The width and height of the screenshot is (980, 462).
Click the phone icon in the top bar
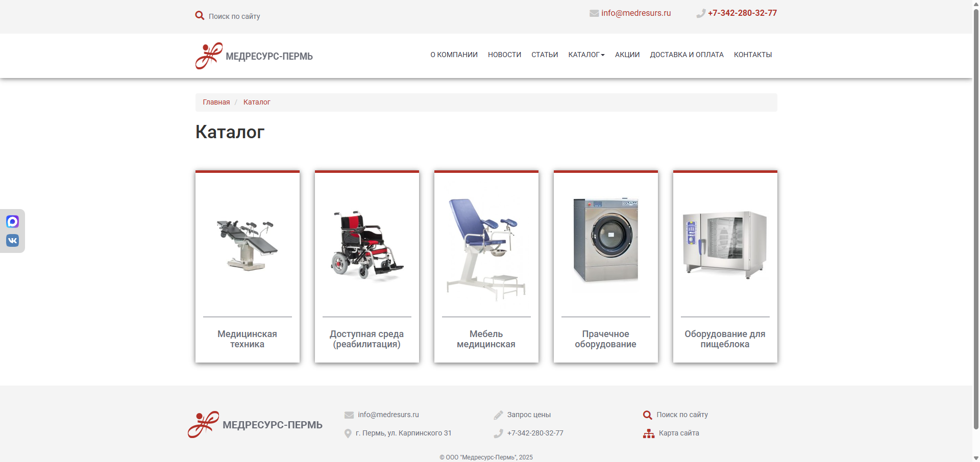click(701, 13)
